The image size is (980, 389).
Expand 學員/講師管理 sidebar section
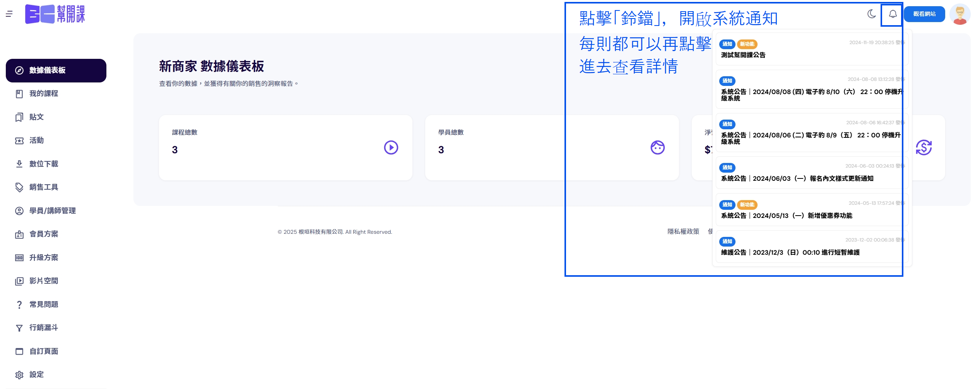(x=52, y=211)
